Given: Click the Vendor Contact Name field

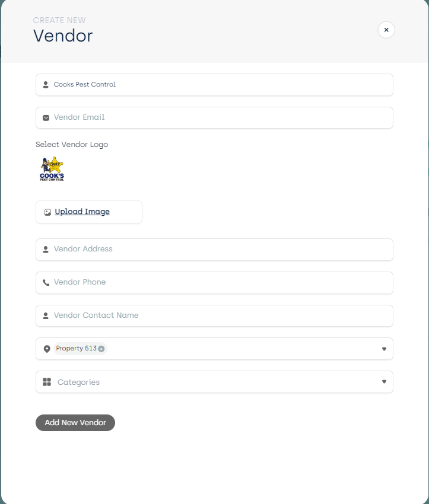Looking at the screenshot, I should tap(220, 315).
